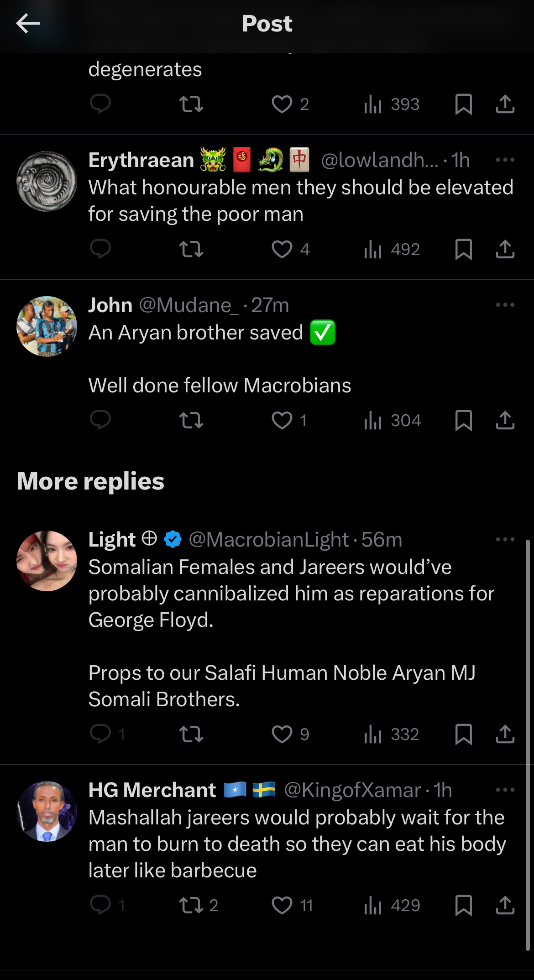Tap the vertical scrollbar on right edge
534x980 pixels.
528,744
